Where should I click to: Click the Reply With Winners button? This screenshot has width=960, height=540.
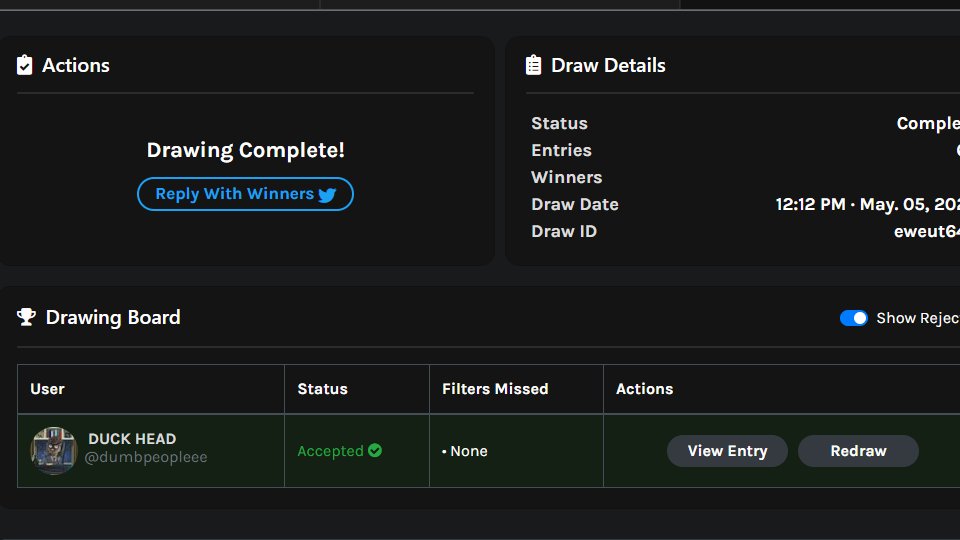point(245,194)
